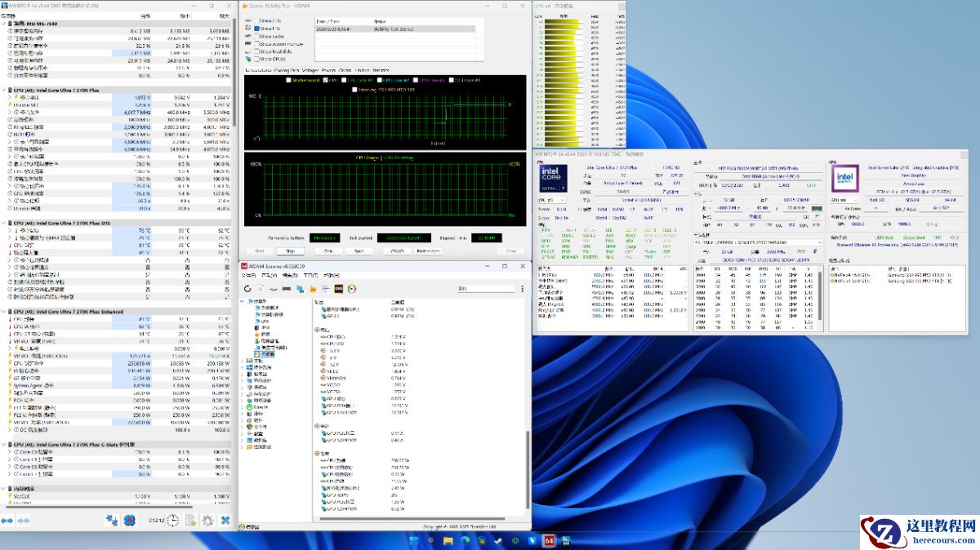Click the Save button in stability test
Viewport: 980px width, 550px height.
(359, 251)
